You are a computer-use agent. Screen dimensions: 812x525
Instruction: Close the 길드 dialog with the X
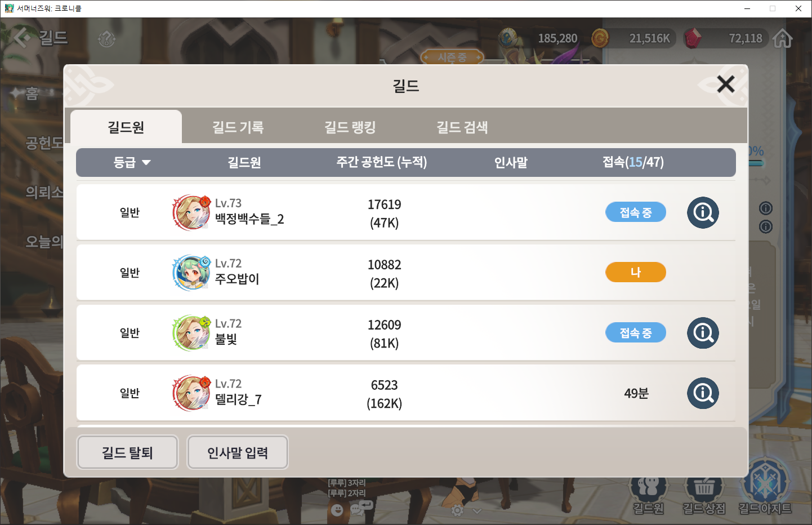pyautogui.click(x=725, y=84)
